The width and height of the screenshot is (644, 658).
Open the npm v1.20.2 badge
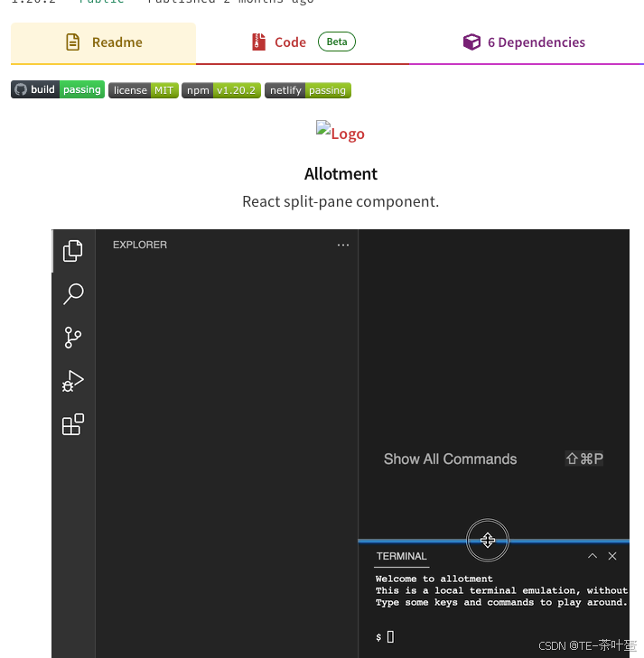click(x=221, y=90)
